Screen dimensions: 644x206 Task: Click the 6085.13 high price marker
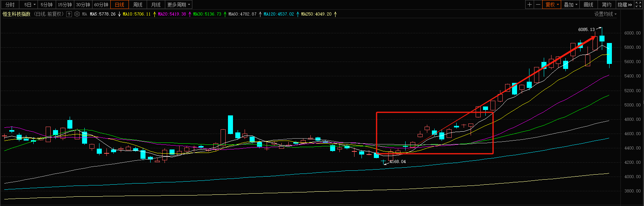[x=586, y=29]
